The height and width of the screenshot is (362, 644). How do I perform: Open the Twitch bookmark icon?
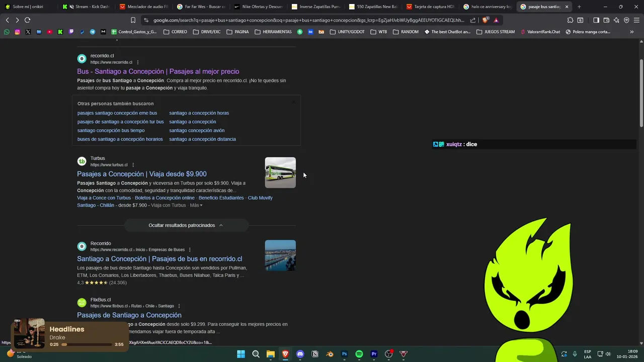tap(71, 32)
